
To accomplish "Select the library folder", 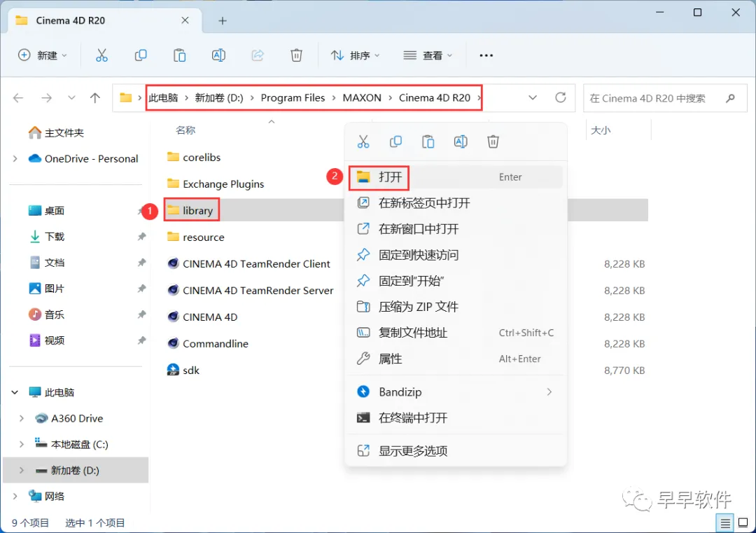I will coord(190,210).
